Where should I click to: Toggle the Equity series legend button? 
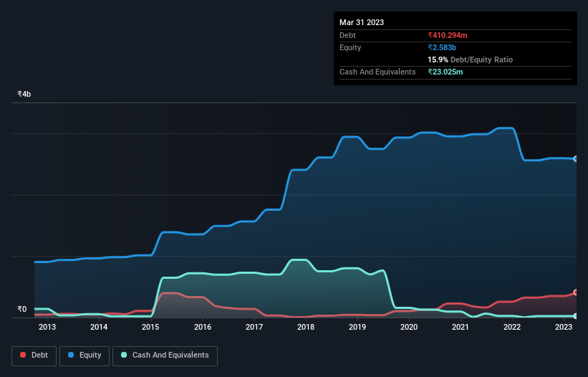coord(85,355)
